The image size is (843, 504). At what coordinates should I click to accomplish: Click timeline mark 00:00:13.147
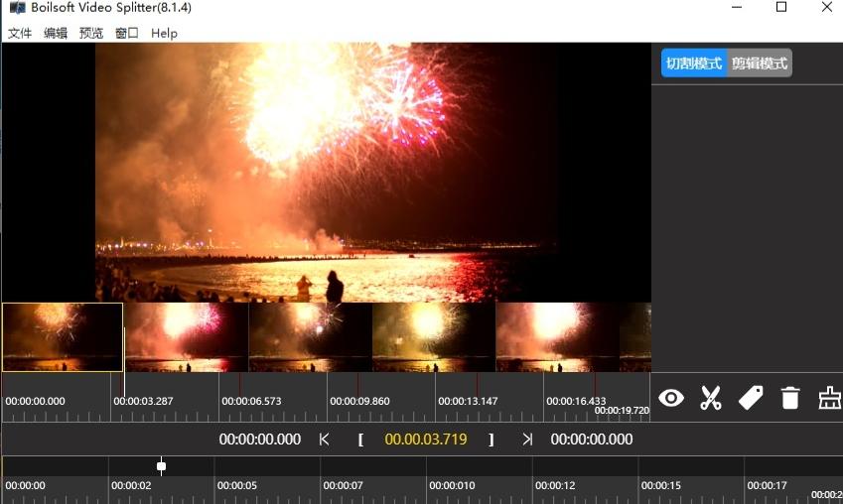click(x=468, y=401)
